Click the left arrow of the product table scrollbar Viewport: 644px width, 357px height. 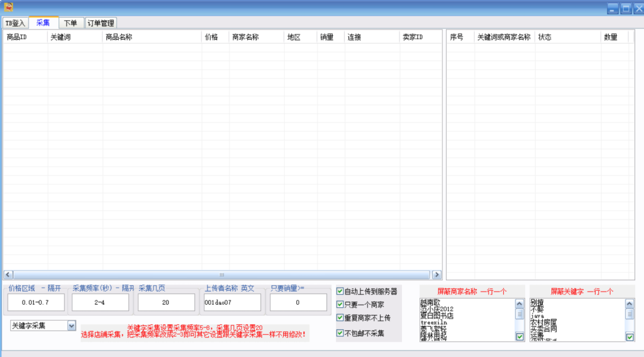(x=8, y=275)
